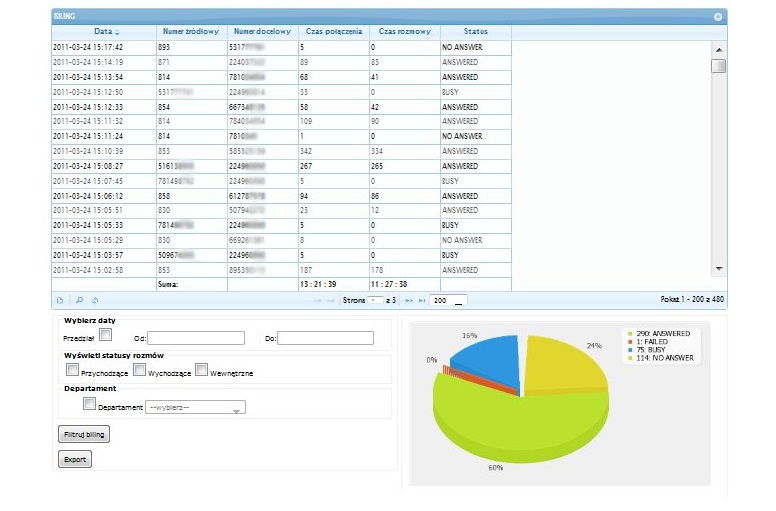Sort by Status column header
Image resolution: width=776 pixels, height=511 pixels.
476,32
